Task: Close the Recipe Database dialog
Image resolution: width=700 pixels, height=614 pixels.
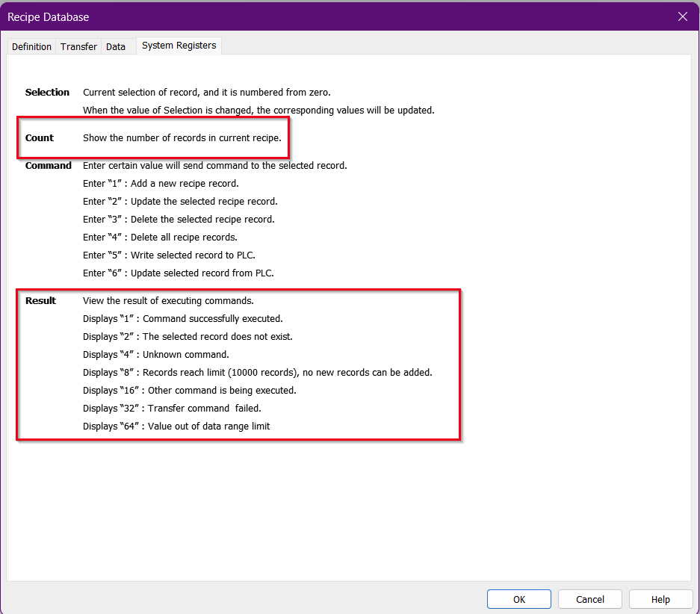Action: coord(682,16)
